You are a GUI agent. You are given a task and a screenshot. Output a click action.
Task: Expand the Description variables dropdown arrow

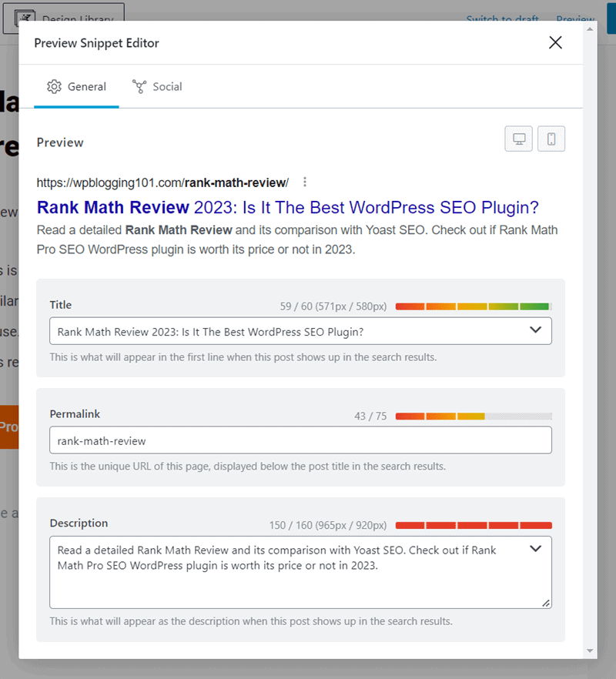click(535, 549)
